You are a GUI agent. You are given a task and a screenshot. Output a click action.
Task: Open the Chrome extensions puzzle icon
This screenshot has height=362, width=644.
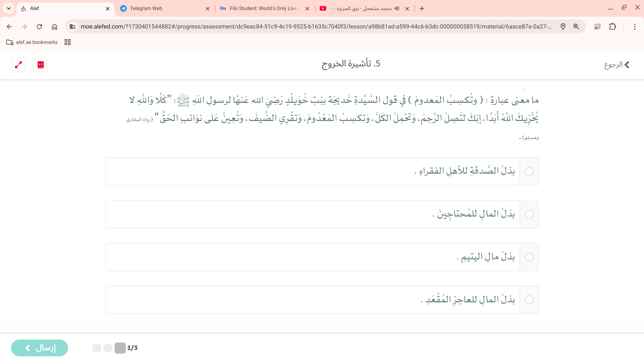[x=612, y=26]
